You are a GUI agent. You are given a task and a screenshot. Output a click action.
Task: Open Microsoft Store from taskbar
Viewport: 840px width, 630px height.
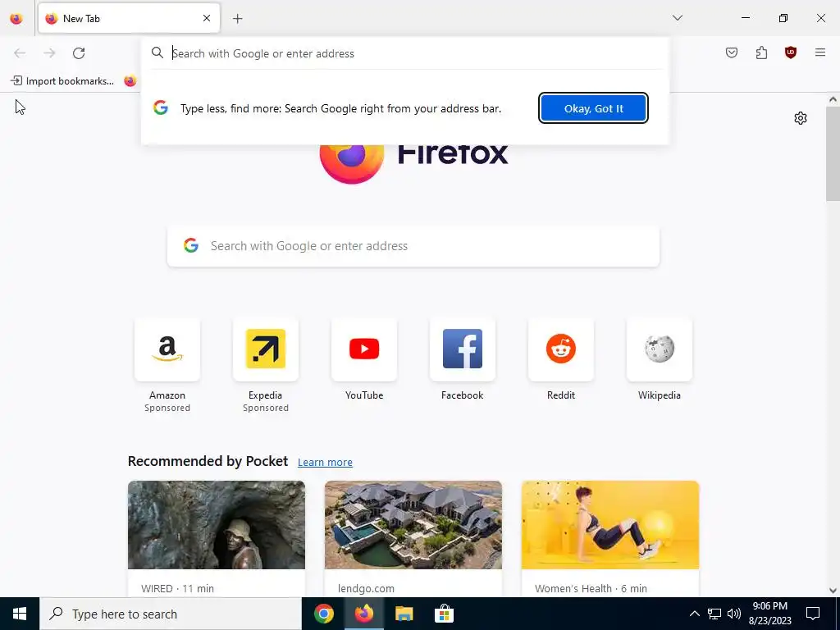coord(444,614)
